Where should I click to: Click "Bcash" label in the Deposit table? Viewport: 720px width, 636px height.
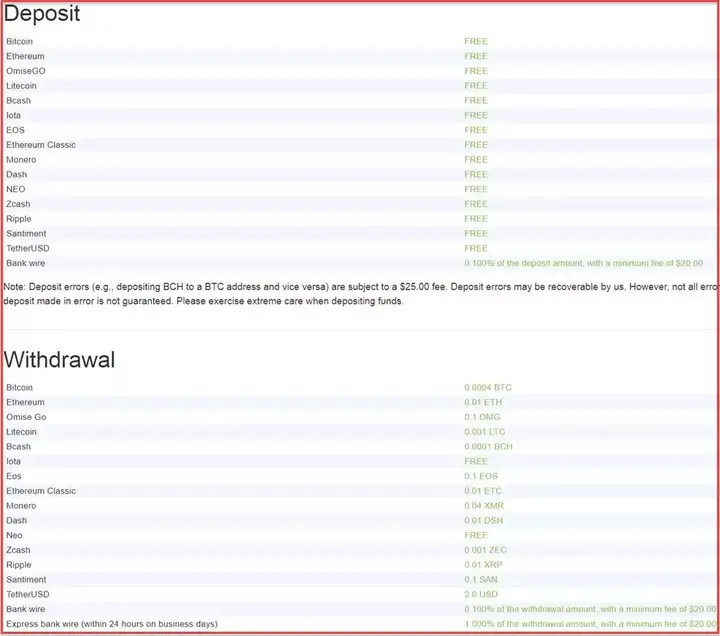[x=18, y=100]
